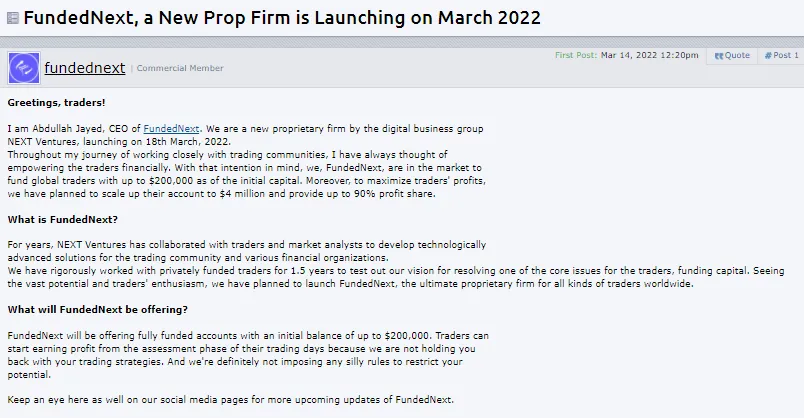Click 'What will FundedNext be offering?' heading
This screenshot has width=804, height=418.
(x=97, y=309)
